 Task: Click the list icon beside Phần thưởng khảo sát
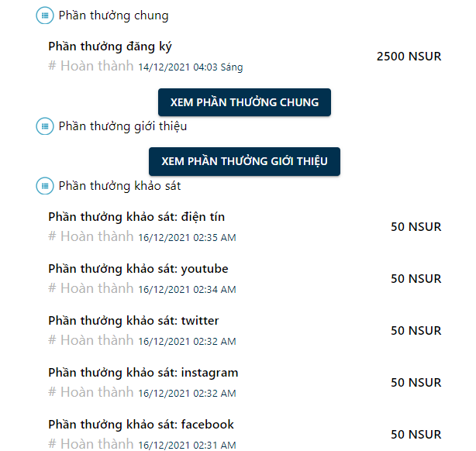coord(45,186)
